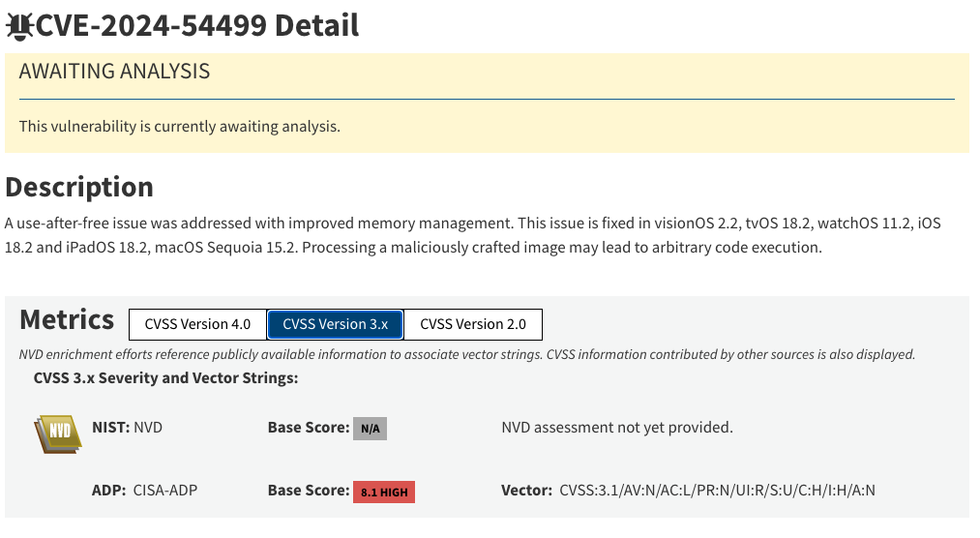Click the bug icon beside CVE-2024-54499 title
Viewport: 980px width, 538px height.
coord(19,26)
